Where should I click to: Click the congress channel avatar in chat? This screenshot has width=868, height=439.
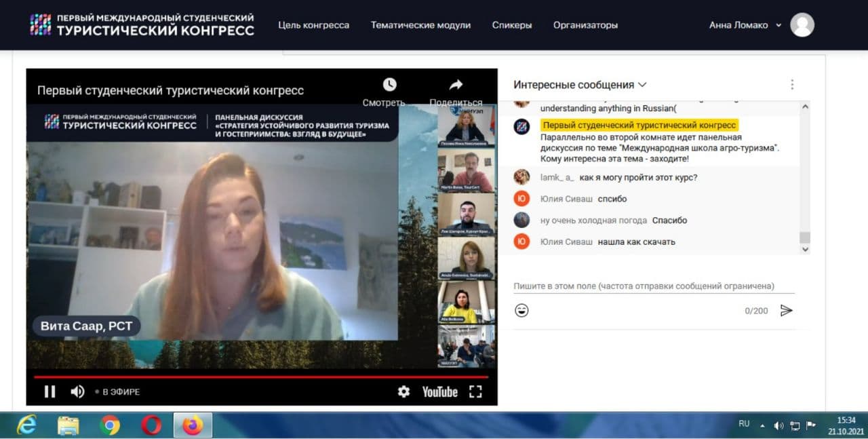point(521,126)
